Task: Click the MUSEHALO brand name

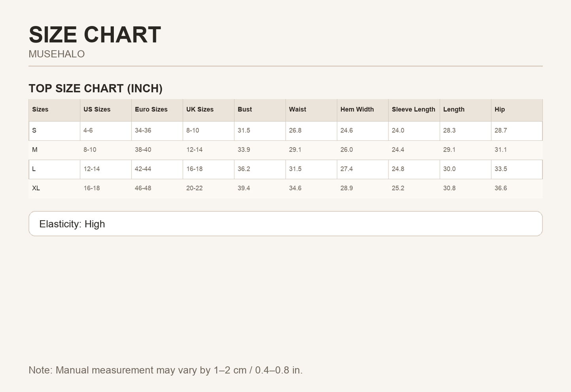Action: tap(57, 54)
